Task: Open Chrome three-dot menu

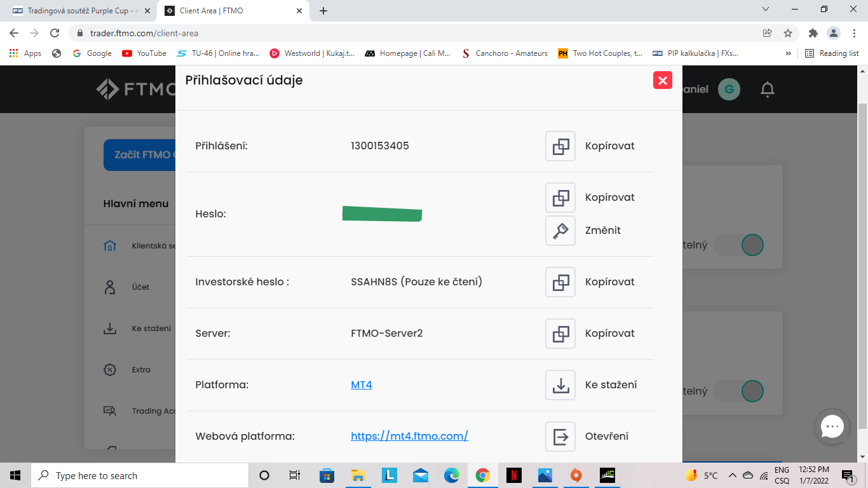Action: coord(853,33)
